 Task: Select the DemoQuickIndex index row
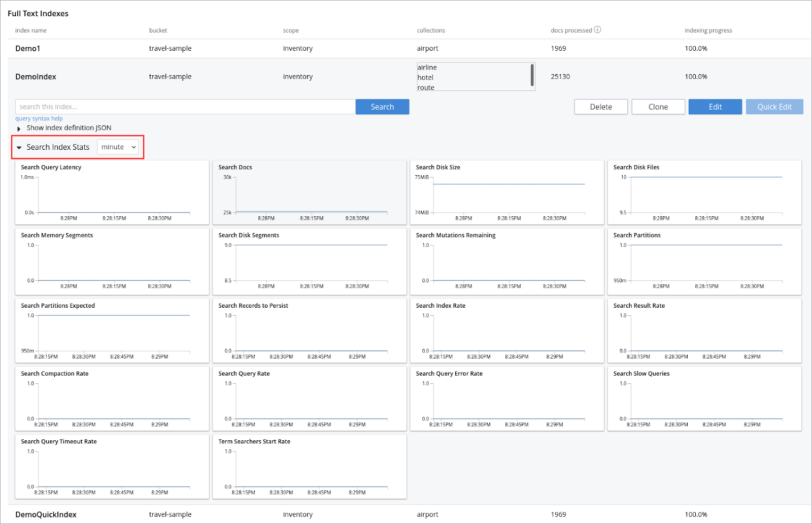point(46,514)
